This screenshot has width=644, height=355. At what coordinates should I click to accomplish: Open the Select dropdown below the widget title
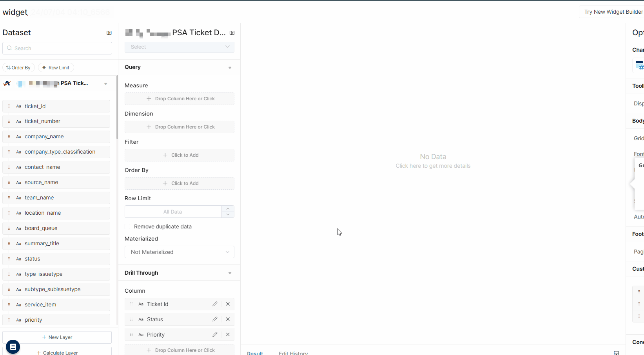(x=179, y=47)
